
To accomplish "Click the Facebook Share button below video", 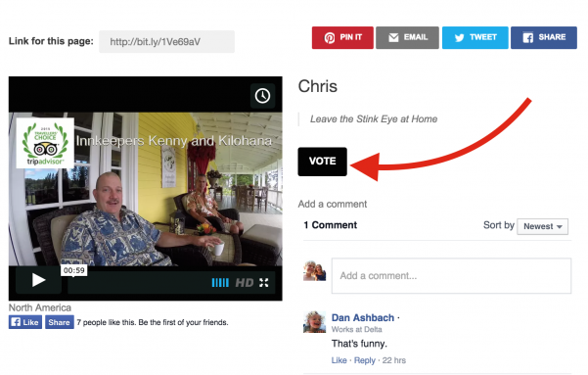I will [60, 322].
